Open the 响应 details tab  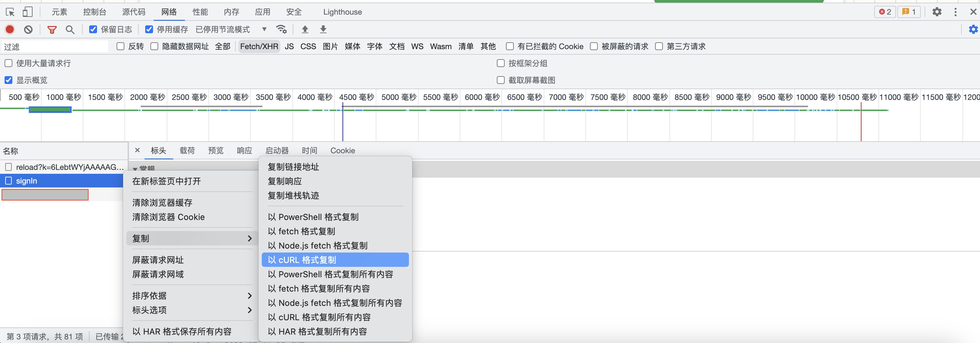(x=244, y=151)
